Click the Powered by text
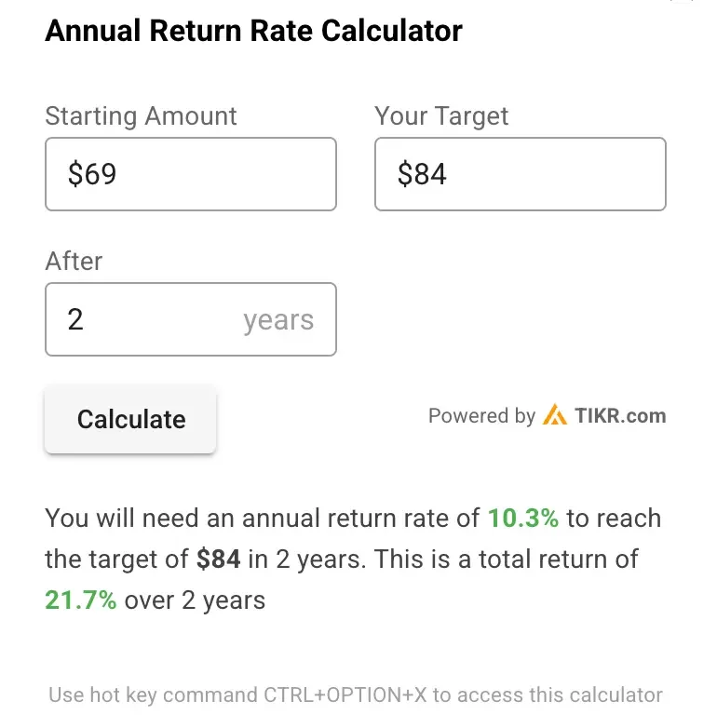 [x=481, y=416]
